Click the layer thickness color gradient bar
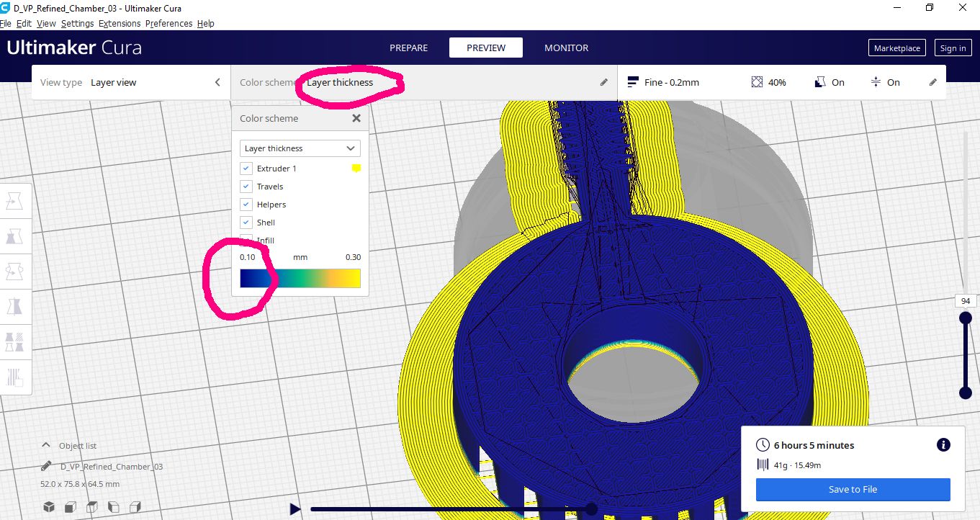The image size is (980, 520). (300, 279)
